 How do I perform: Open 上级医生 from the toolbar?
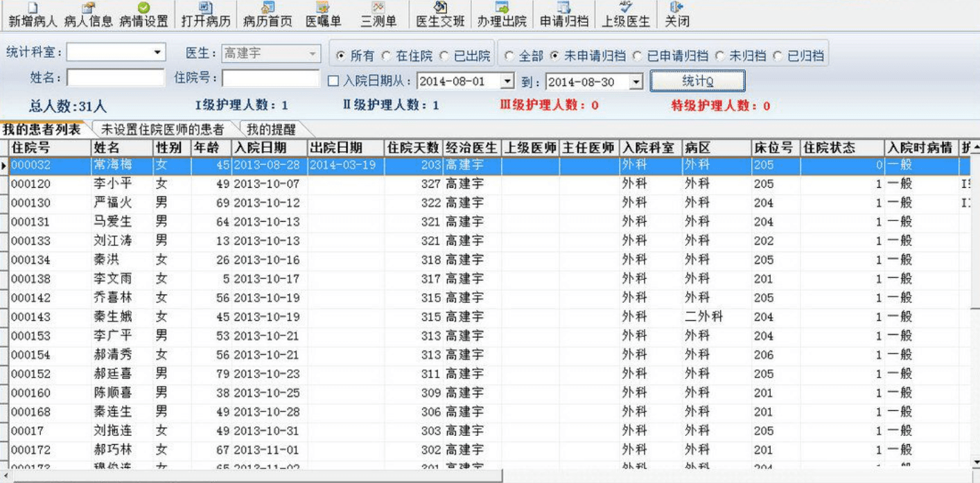626,15
